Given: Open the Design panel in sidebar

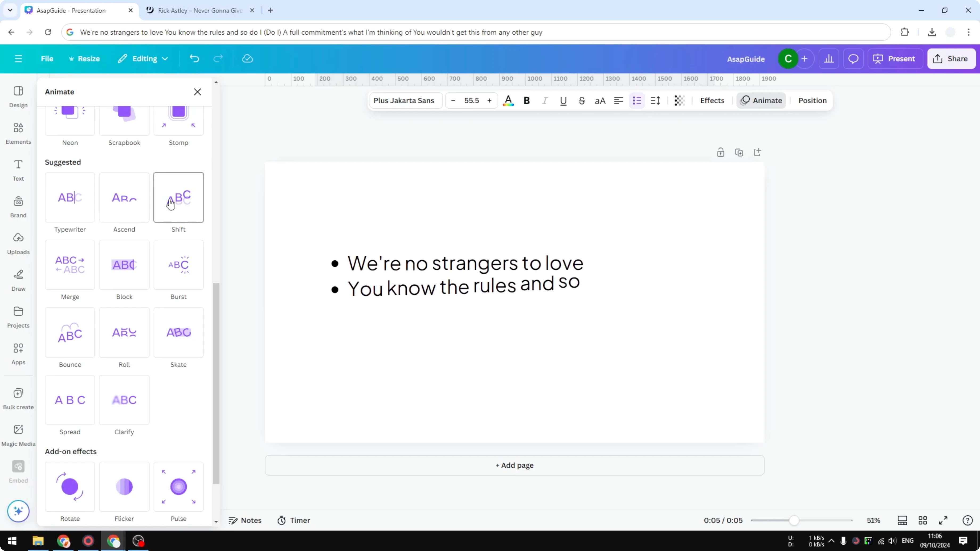Looking at the screenshot, I should (18, 97).
